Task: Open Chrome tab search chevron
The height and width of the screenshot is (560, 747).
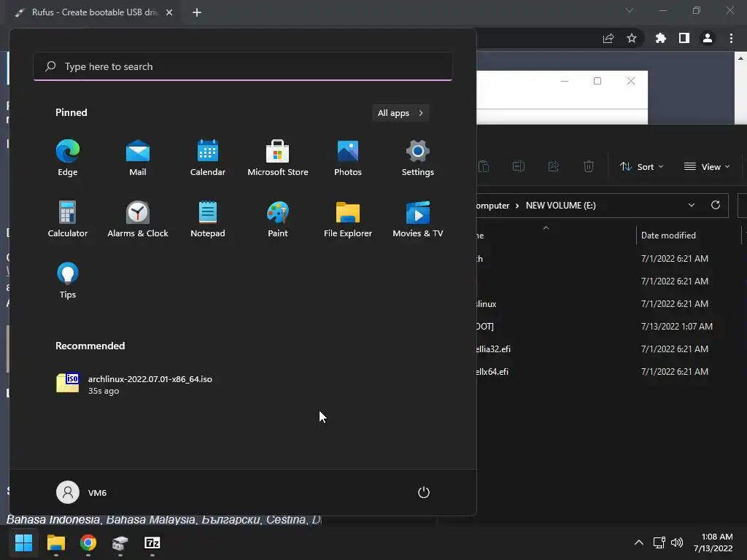Action: pyautogui.click(x=630, y=10)
